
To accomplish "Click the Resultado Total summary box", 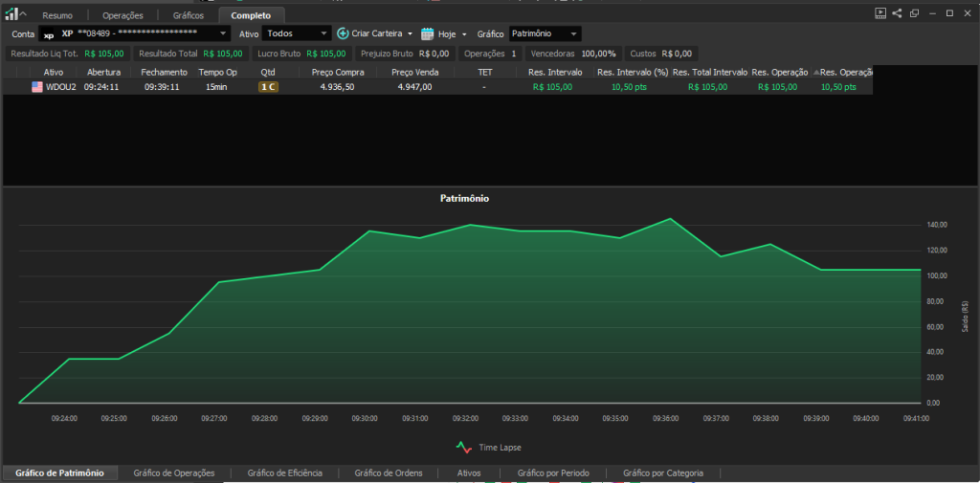I will click(190, 54).
